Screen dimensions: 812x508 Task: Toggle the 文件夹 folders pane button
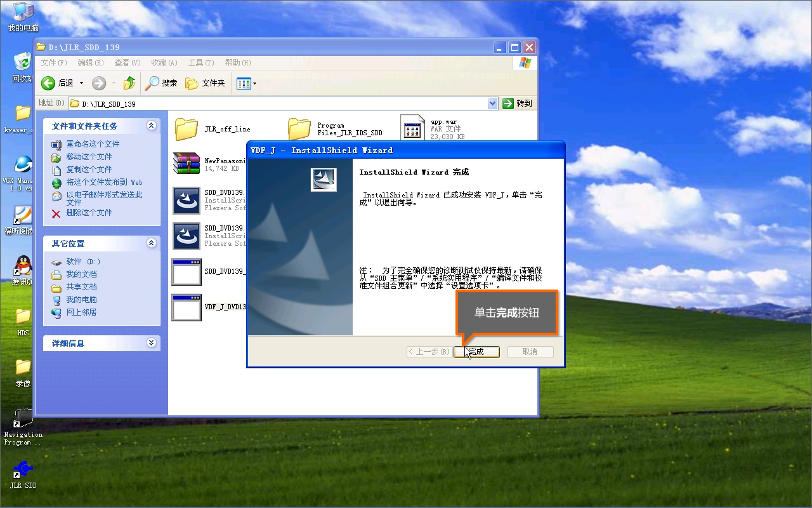pos(205,83)
